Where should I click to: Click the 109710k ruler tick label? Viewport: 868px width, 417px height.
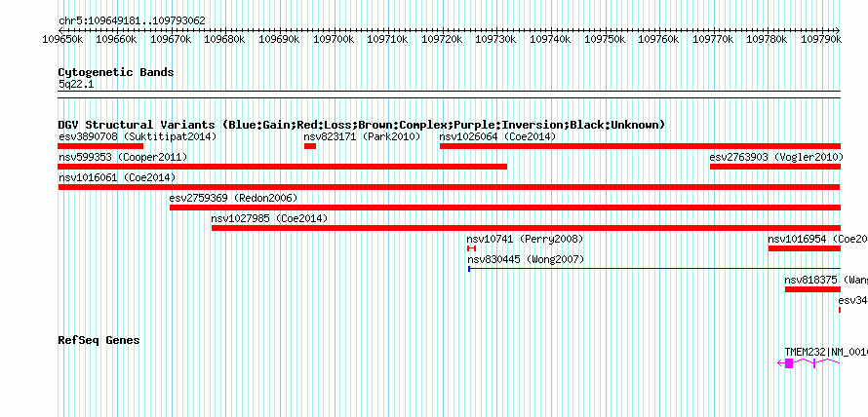click(x=388, y=39)
